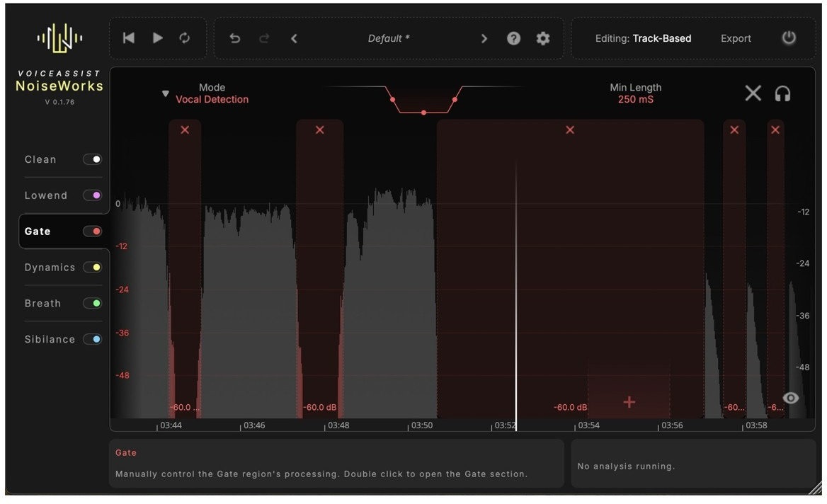Toggle the Dynamics module switch
The image size is (827, 504).
coord(92,268)
